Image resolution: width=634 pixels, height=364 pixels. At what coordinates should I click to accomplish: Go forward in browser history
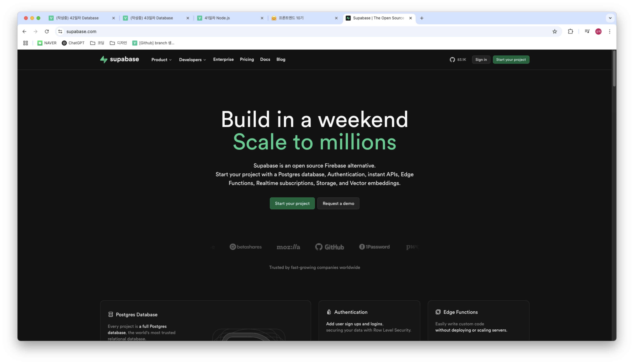click(36, 32)
